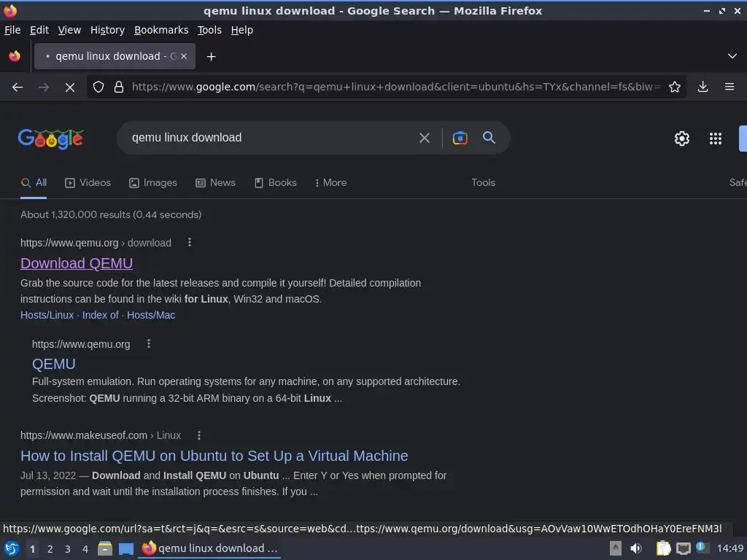This screenshot has height=560, width=747.
Task: Open the Edit menu
Action: pyautogui.click(x=39, y=30)
